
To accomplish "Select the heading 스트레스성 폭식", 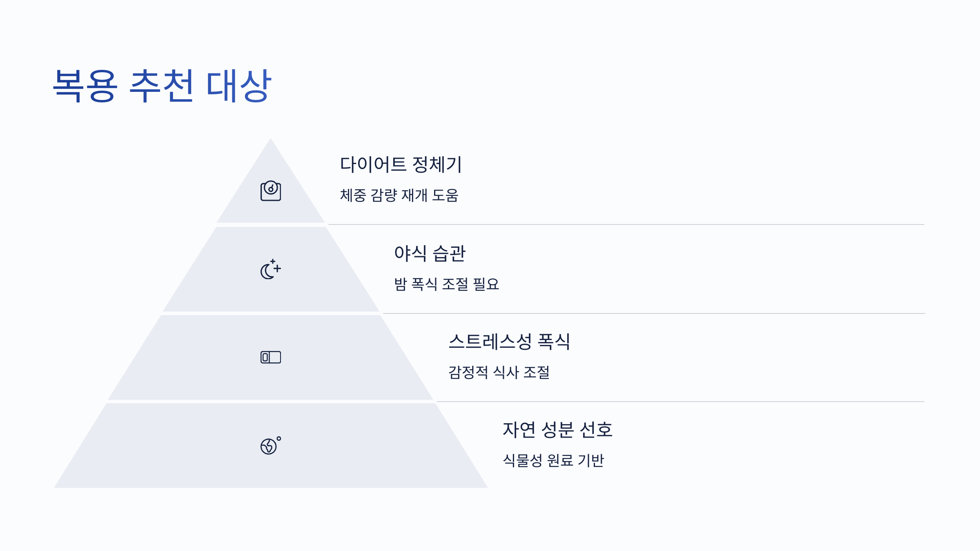I will pos(509,342).
